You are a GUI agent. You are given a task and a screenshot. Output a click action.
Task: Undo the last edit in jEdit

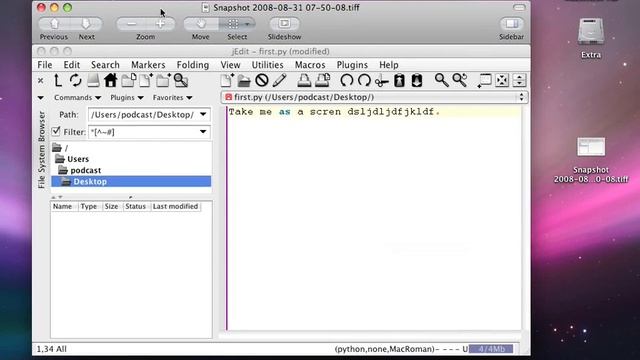point(347,80)
